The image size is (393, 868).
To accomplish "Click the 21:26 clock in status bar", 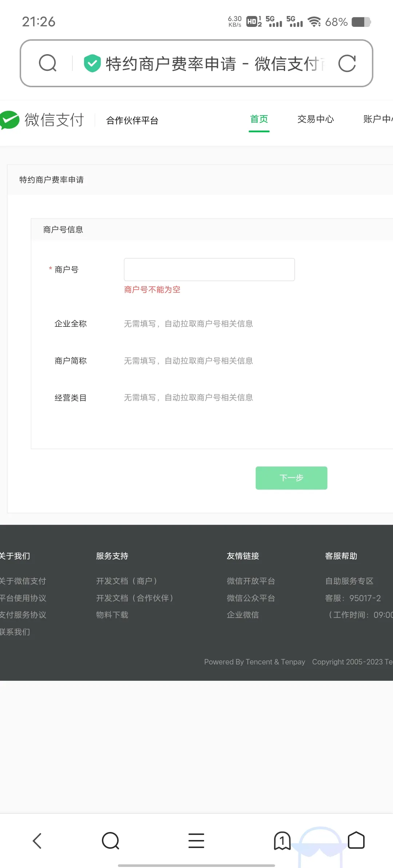I will coord(39,21).
